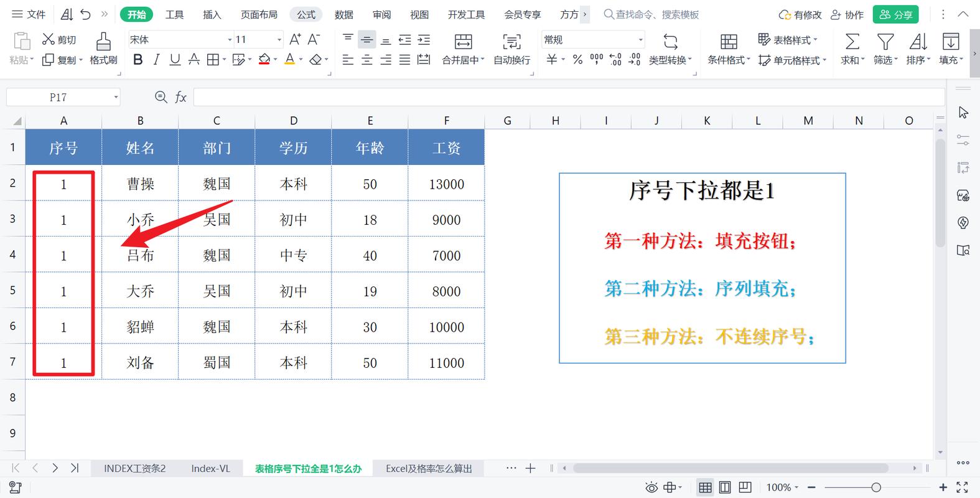Click the horizontal scrollbar
Image resolution: width=980 pixels, height=498 pixels.
731,468
